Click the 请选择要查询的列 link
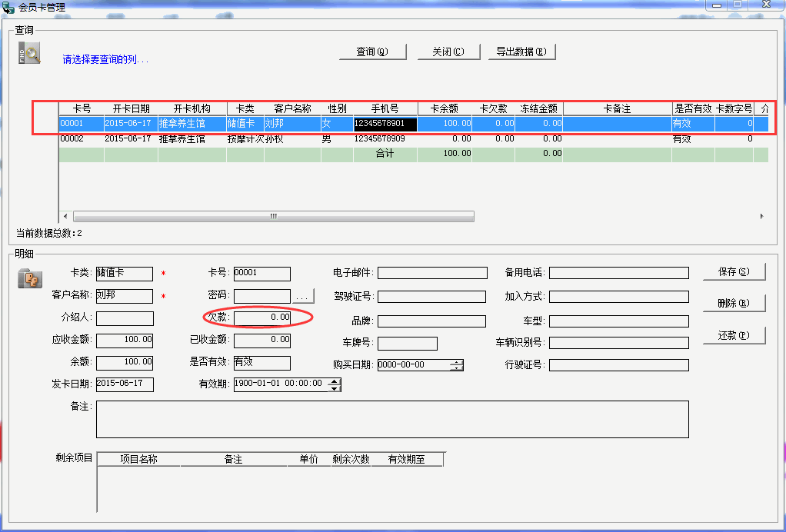Image resolution: width=786 pixels, height=532 pixels. click(x=106, y=60)
